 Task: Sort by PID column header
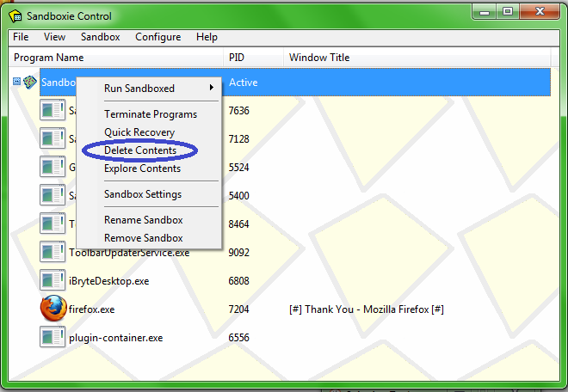[253, 58]
